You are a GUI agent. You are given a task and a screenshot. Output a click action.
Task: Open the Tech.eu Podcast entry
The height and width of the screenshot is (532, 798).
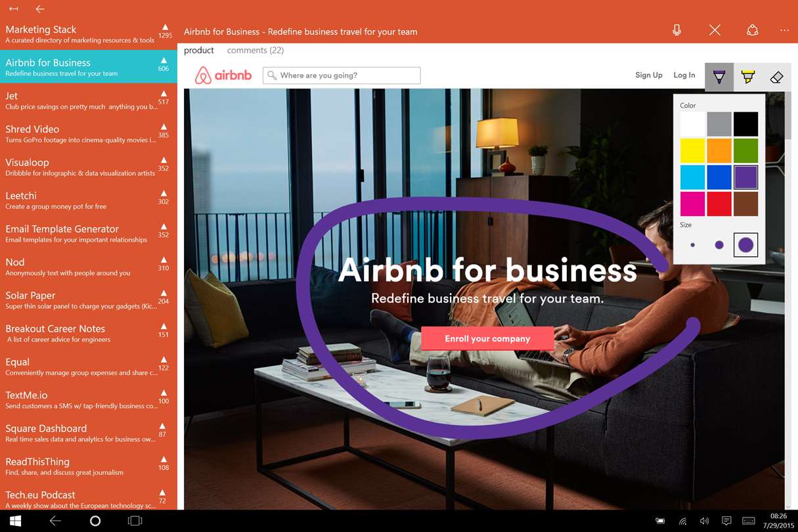(89, 497)
